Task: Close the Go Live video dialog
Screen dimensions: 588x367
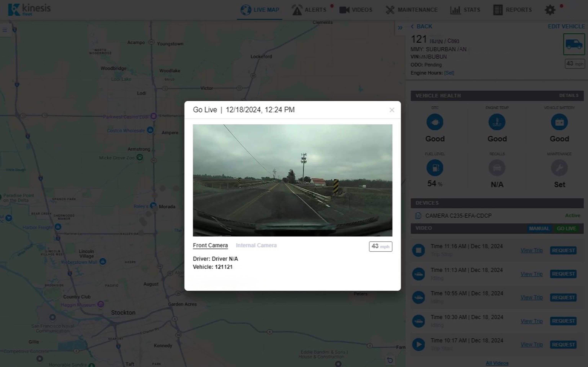Action: tap(392, 110)
